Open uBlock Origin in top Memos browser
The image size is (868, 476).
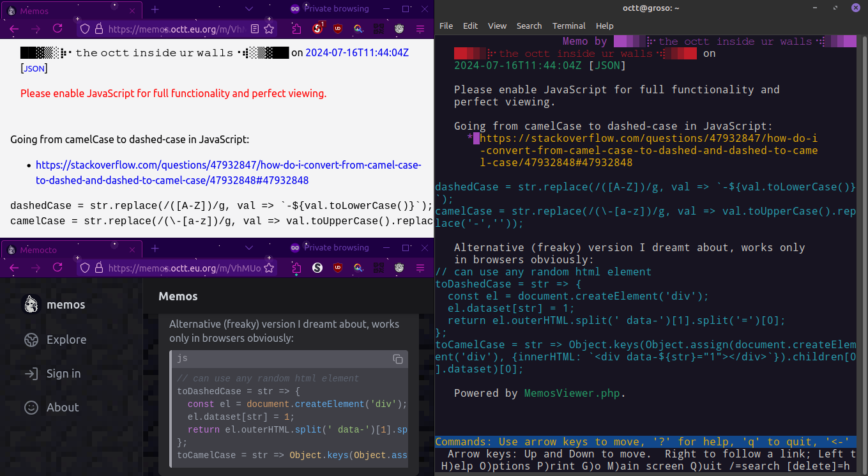339,29
